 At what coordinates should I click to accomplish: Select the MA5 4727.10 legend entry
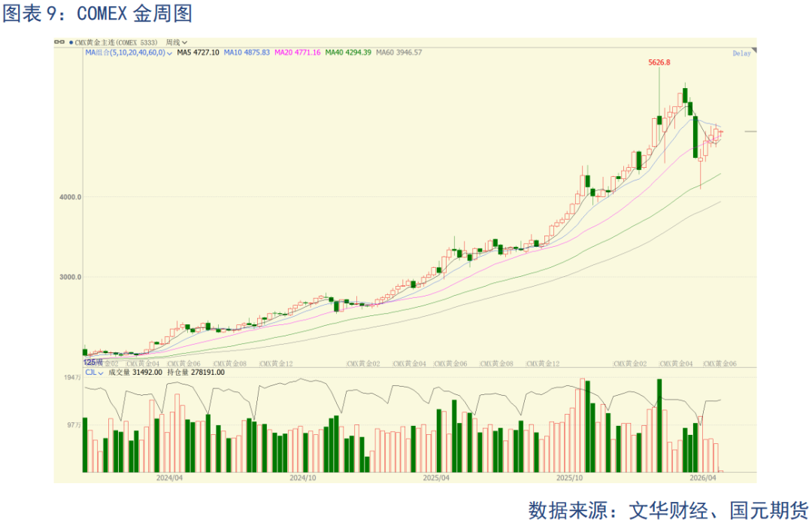198,53
